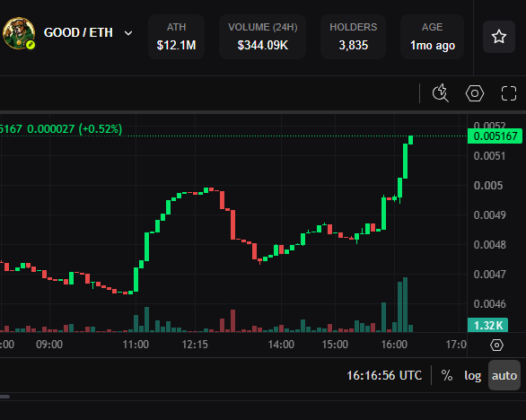Click the +0.52% price change legend
The width and height of the screenshot is (526, 420).
[x=101, y=129]
